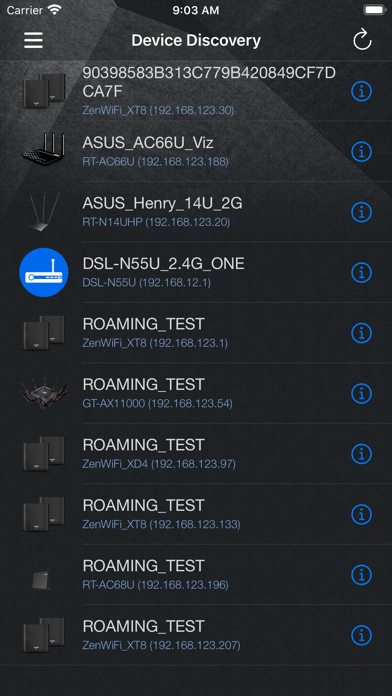392x696 pixels.
Task: Open info for RT-AC68U device
Action: click(x=361, y=575)
